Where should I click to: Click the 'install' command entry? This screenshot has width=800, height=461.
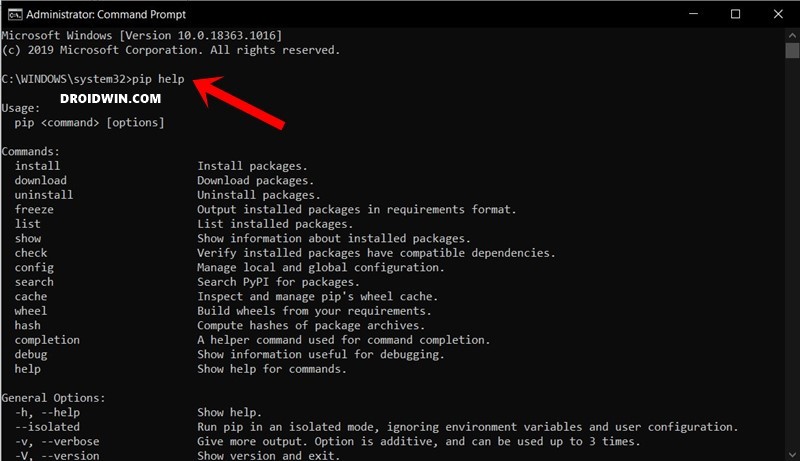37,166
